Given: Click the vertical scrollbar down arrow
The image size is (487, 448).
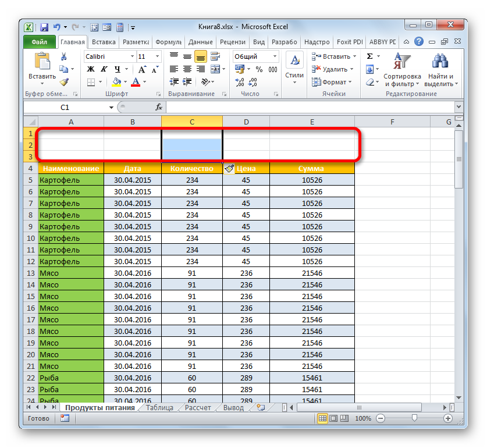Looking at the screenshot, I should point(458,397).
